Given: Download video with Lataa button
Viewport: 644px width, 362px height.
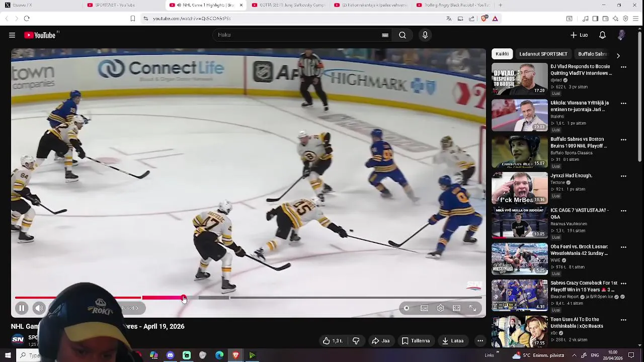Looking at the screenshot, I should click(x=453, y=341).
